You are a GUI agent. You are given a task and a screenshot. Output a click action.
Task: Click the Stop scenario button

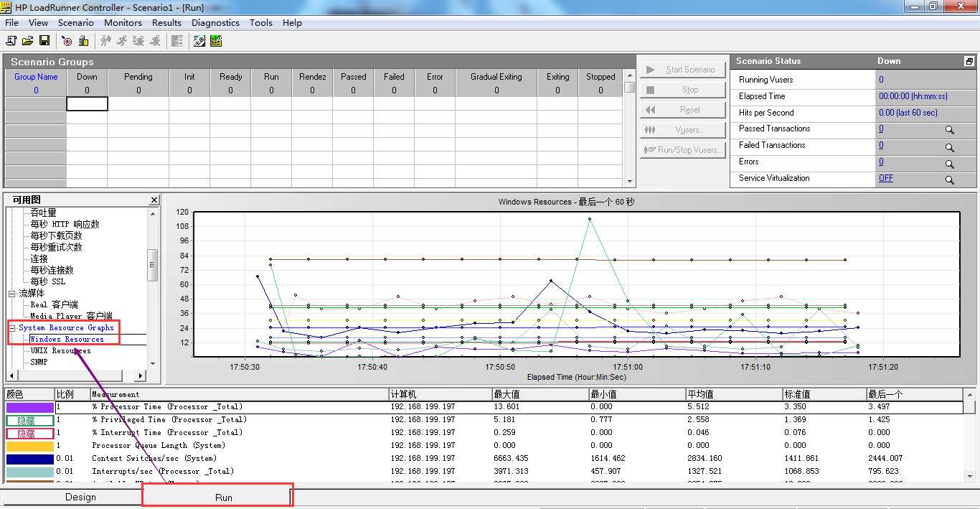682,90
